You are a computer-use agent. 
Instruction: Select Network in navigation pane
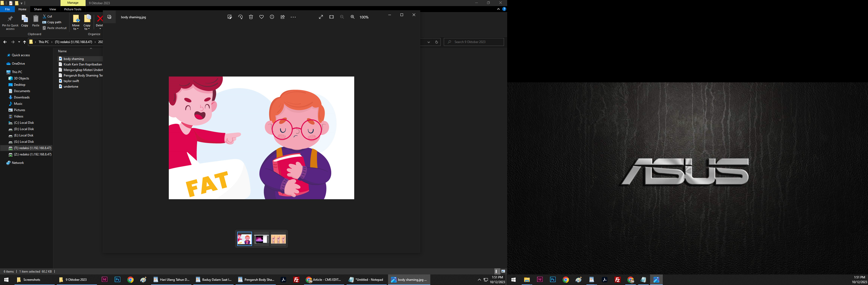click(x=17, y=163)
